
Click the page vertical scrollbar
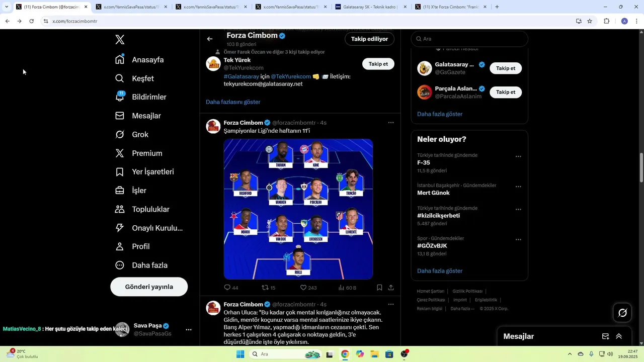click(641, 168)
